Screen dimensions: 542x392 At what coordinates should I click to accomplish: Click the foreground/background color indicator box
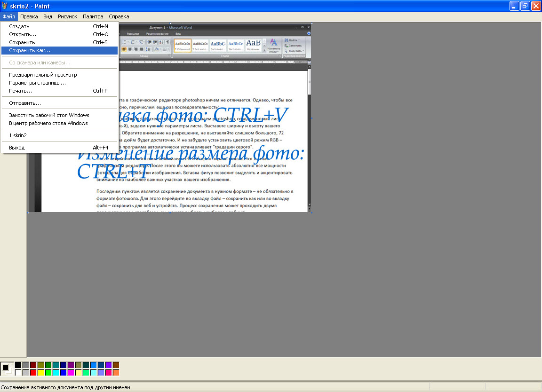7,368
